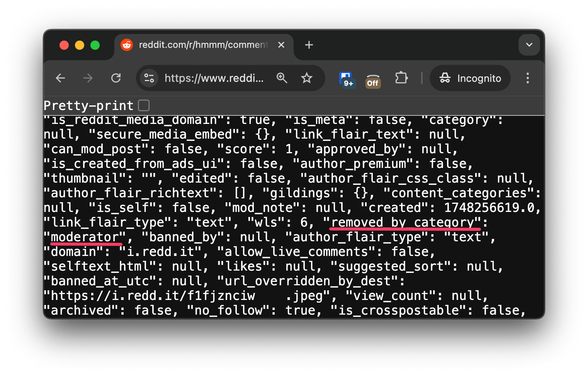
Task: Click the Incognito mode indicator
Action: (470, 78)
